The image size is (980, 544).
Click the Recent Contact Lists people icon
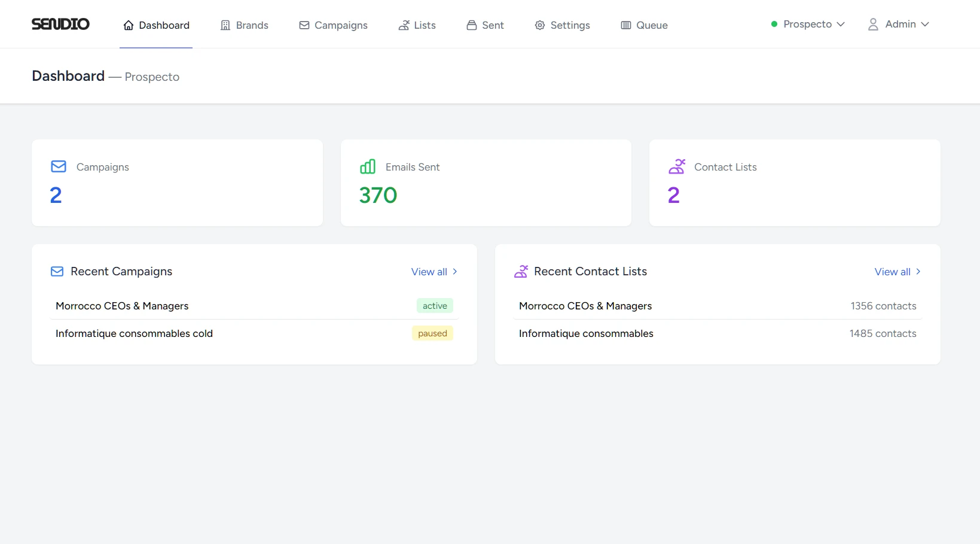[x=521, y=272]
